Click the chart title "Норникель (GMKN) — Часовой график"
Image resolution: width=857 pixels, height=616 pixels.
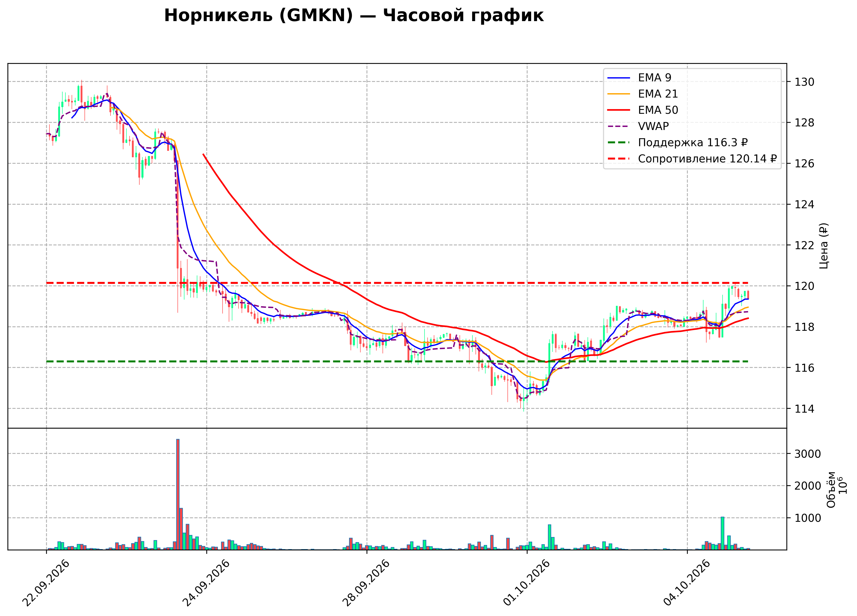point(354,16)
